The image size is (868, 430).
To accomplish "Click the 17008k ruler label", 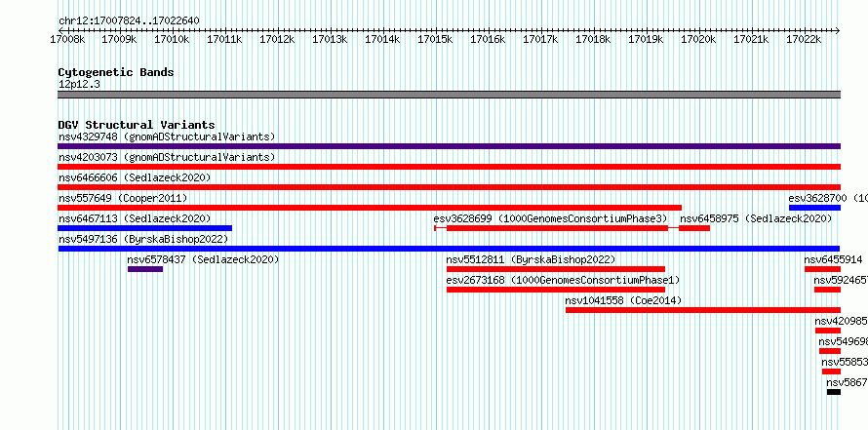I will coord(66,39).
